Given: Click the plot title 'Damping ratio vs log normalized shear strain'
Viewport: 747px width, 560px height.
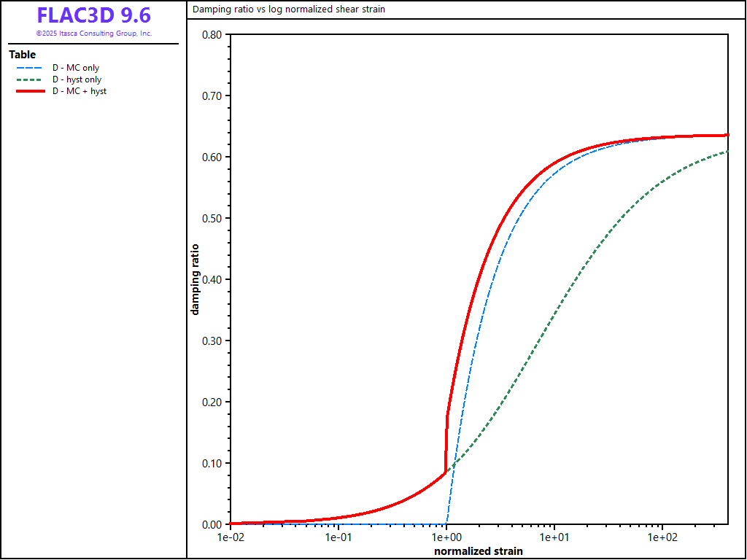Looking at the screenshot, I should coord(289,9).
